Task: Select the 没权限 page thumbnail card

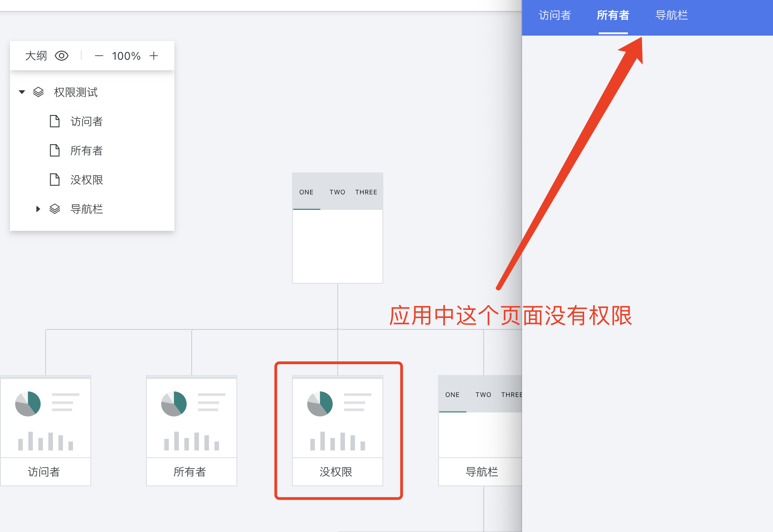Action: 338,430
